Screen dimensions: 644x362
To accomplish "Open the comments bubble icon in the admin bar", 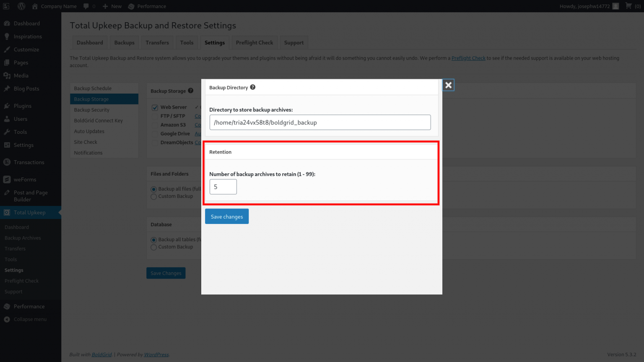I will click(87, 6).
